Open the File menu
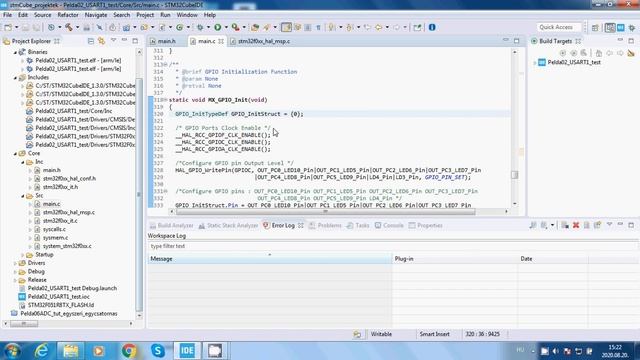Image resolution: width=640 pixels, height=360 pixels. [x=7, y=15]
